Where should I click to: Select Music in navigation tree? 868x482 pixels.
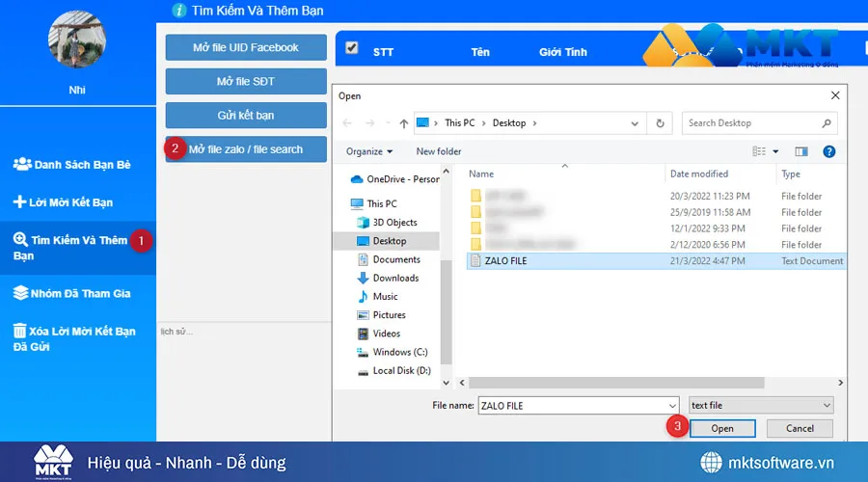click(x=378, y=297)
